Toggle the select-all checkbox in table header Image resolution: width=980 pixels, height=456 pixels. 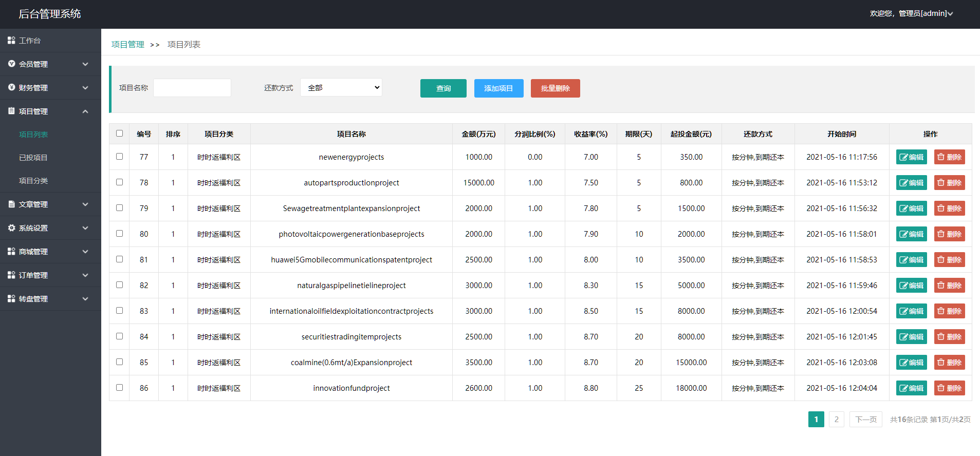(120, 134)
